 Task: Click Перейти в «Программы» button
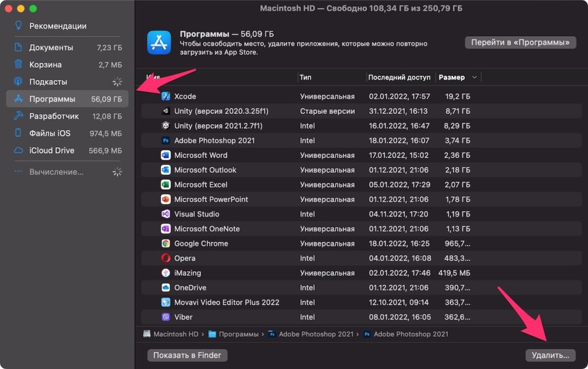coord(520,43)
